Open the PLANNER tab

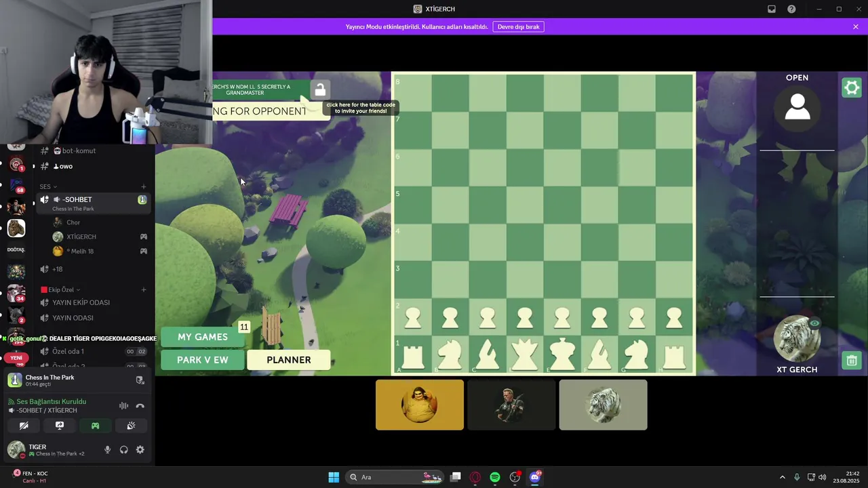point(289,360)
